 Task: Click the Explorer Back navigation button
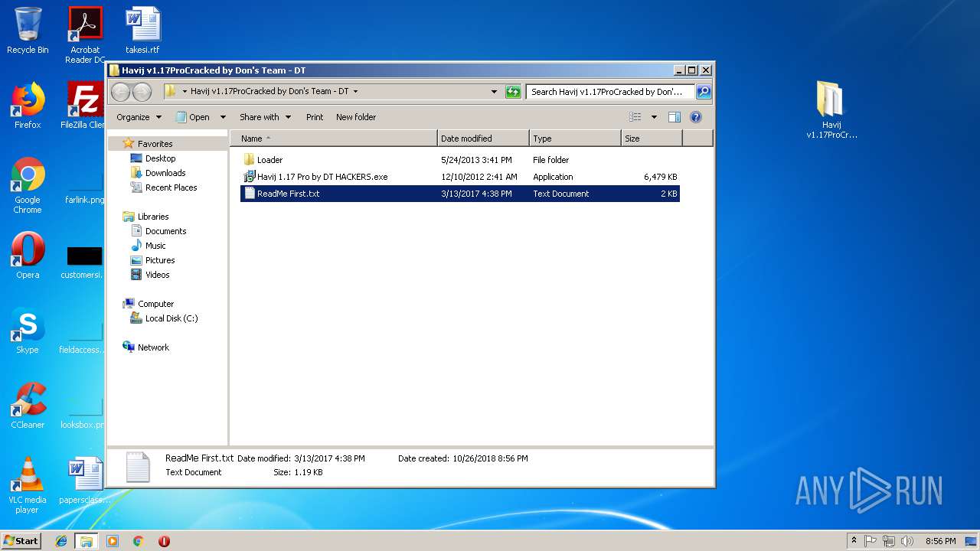click(120, 92)
